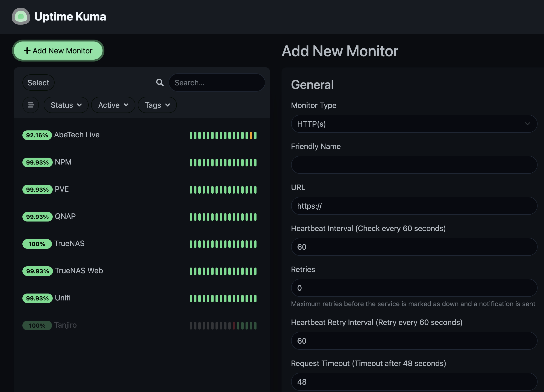The image size is (544, 392).
Task: Open the QNAP monitor
Action: pyautogui.click(x=142, y=217)
